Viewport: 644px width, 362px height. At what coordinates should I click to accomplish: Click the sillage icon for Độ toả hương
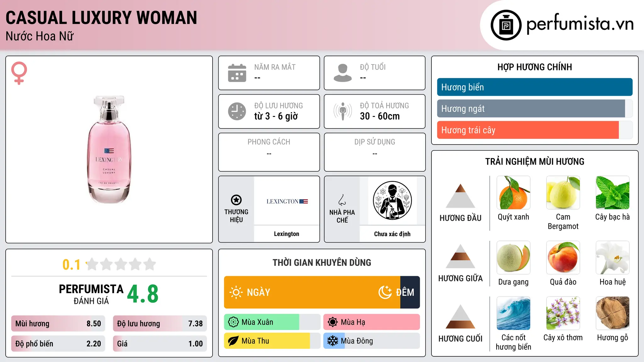pos(343,111)
